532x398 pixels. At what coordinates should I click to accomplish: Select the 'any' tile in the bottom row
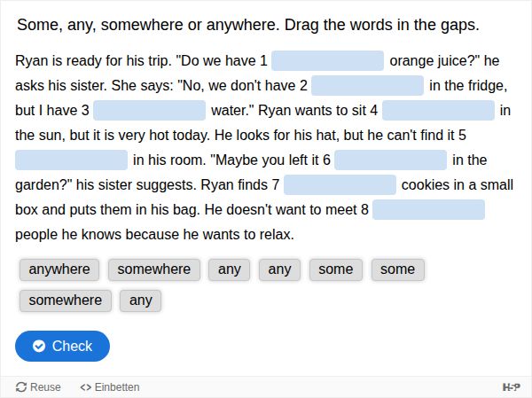tap(141, 300)
